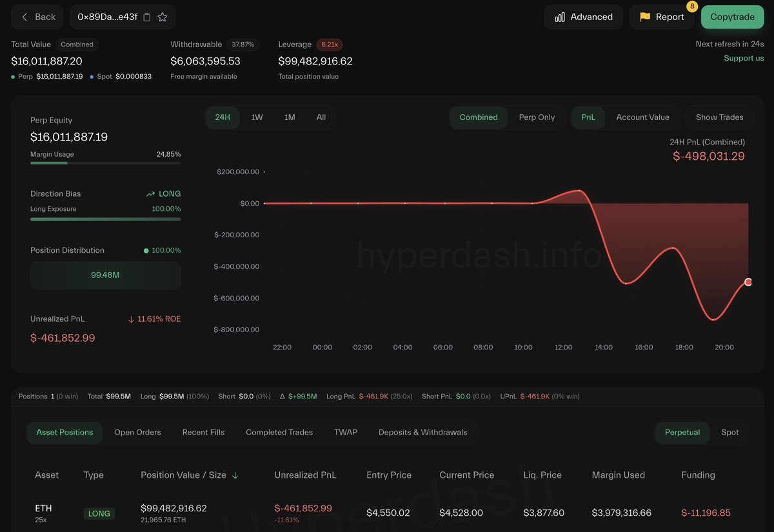Click the margin used $3,979,316.66

(x=622, y=513)
